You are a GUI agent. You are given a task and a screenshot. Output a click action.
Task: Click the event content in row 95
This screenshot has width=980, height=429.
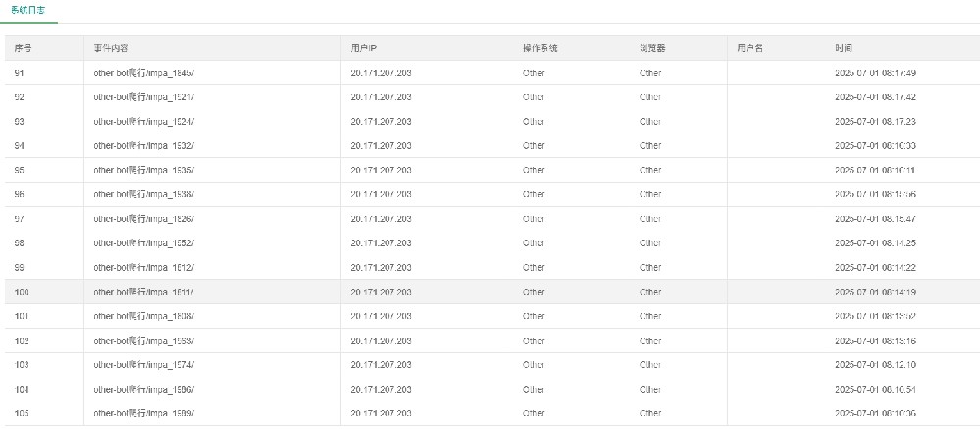[x=144, y=170]
